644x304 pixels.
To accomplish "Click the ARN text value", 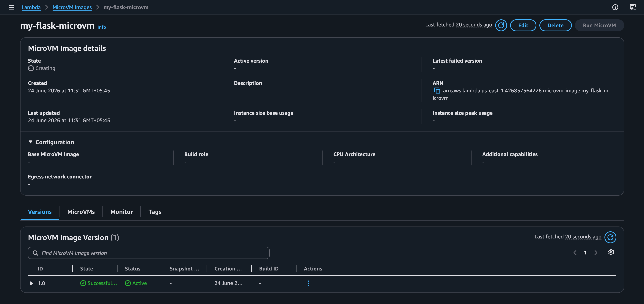I will 521,94.
